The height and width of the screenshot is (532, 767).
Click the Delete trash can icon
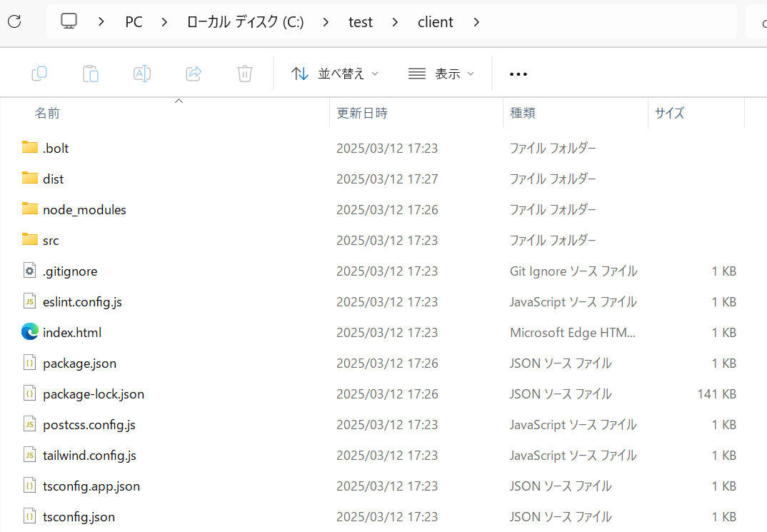[x=245, y=74]
